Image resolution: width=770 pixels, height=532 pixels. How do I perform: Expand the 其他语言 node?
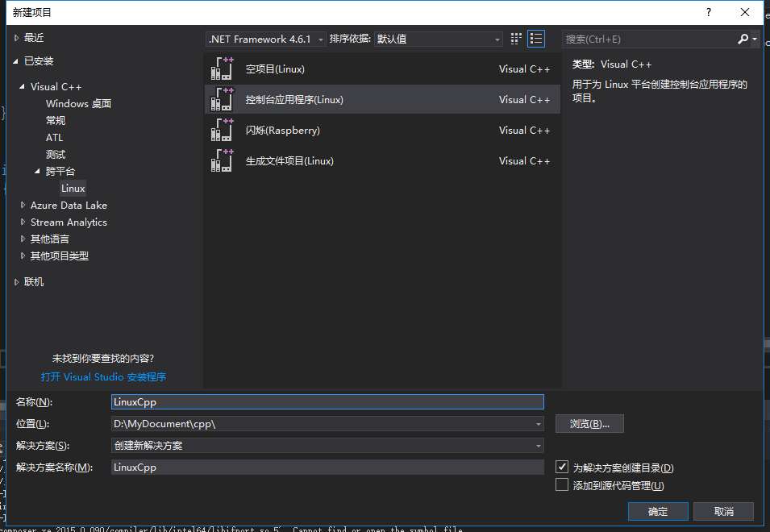click(23, 239)
